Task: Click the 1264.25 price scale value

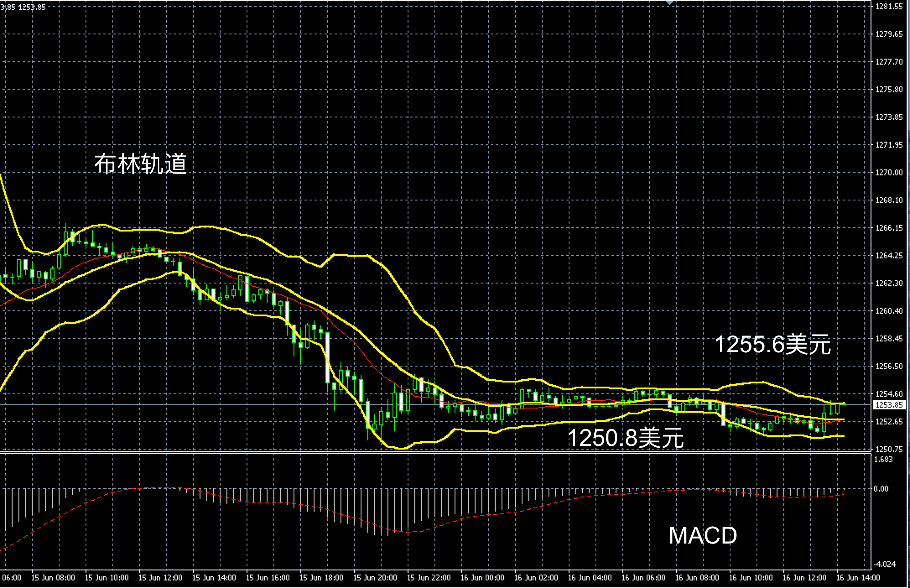Action: click(x=889, y=255)
